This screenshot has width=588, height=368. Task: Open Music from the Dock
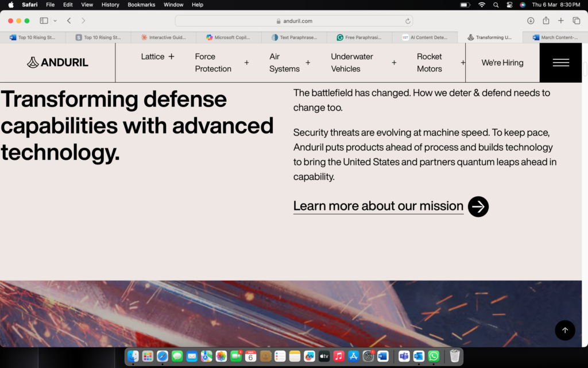(x=339, y=355)
